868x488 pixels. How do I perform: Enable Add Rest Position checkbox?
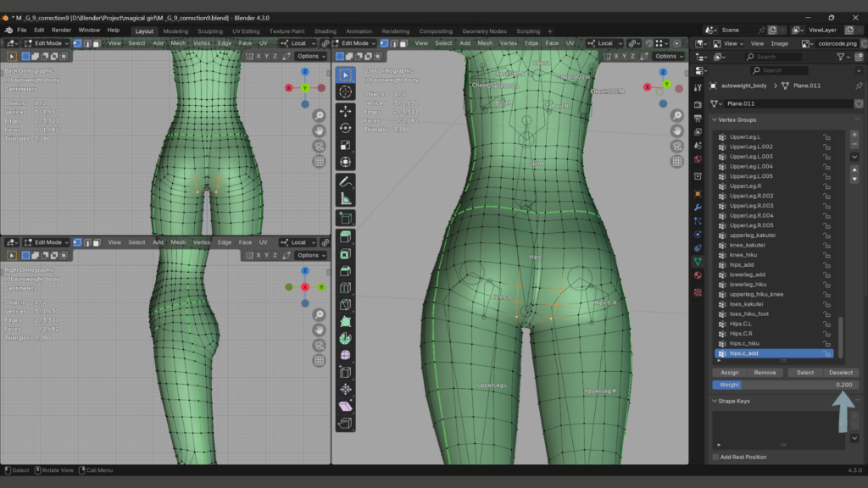point(715,457)
